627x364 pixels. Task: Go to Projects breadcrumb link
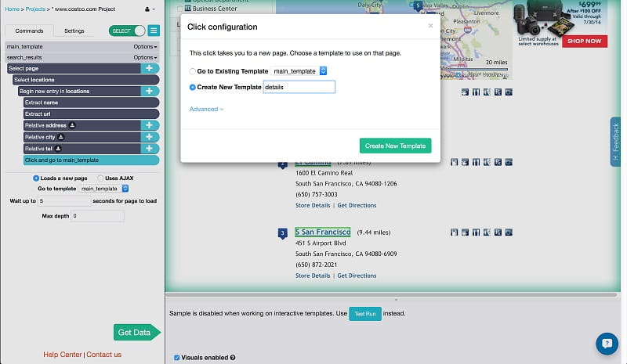click(35, 9)
